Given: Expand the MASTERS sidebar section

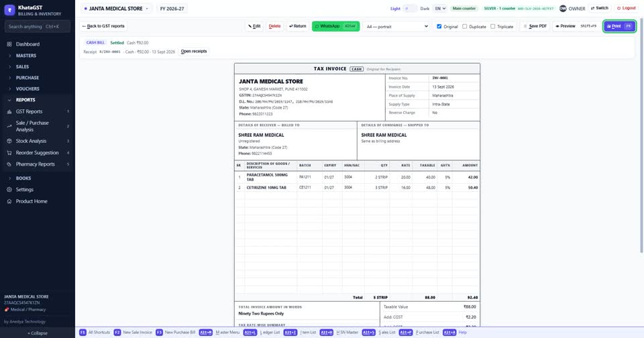Looking at the screenshot, I should coord(37,56).
